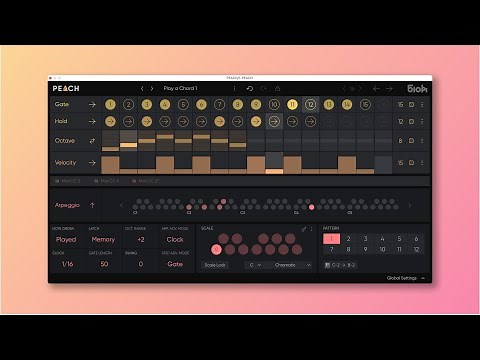Open the Gate row three-dot menu
The width and height of the screenshot is (480, 360).
[422, 105]
